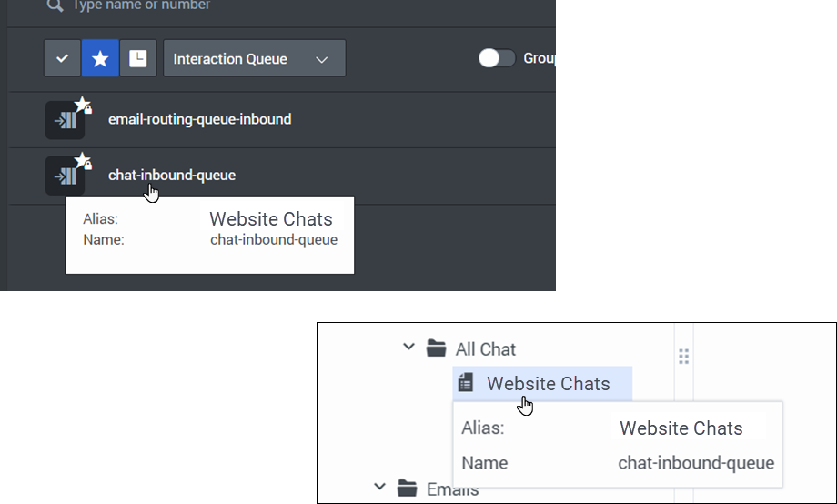
Task: Click the clock recent filter button
Action: pos(138,58)
